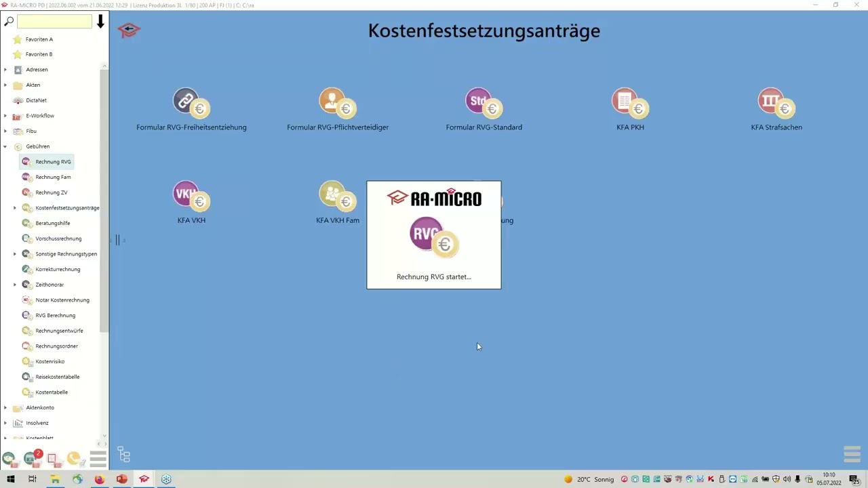Click the Notar Kostenrechnung icon in the tree
The height and width of the screenshot is (488, 868).
(x=26, y=300)
